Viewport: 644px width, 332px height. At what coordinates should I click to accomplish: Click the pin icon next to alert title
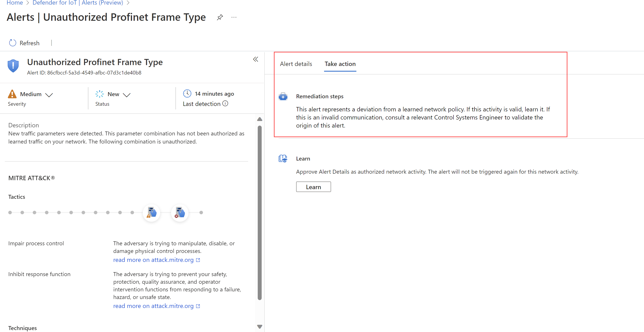pos(219,17)
